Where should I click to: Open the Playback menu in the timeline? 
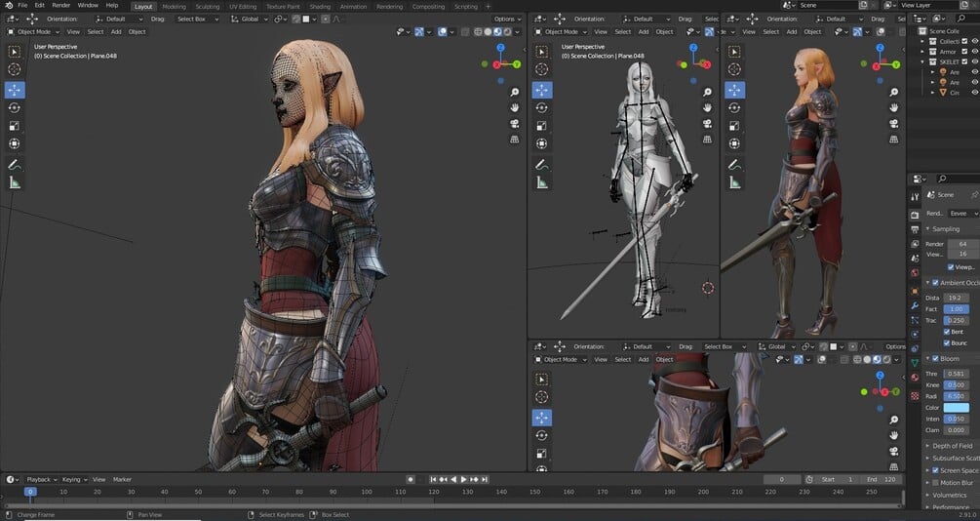tap(41, 479)
